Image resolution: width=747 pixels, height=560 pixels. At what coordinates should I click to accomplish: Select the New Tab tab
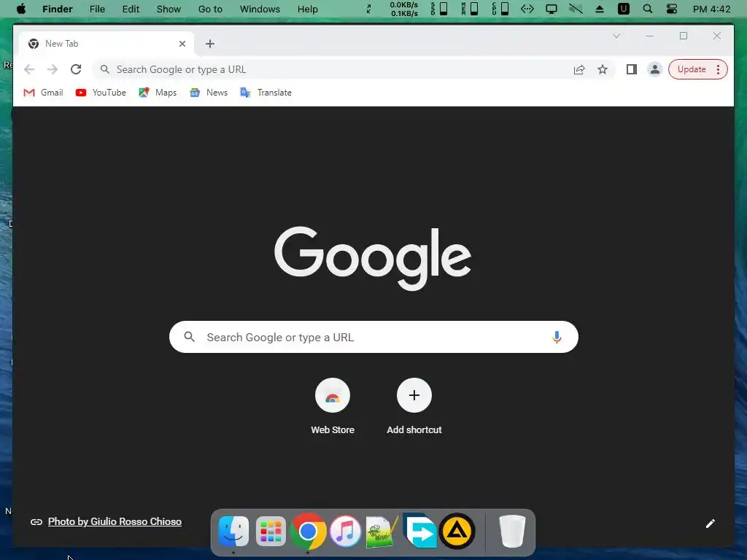pos(107,44)
